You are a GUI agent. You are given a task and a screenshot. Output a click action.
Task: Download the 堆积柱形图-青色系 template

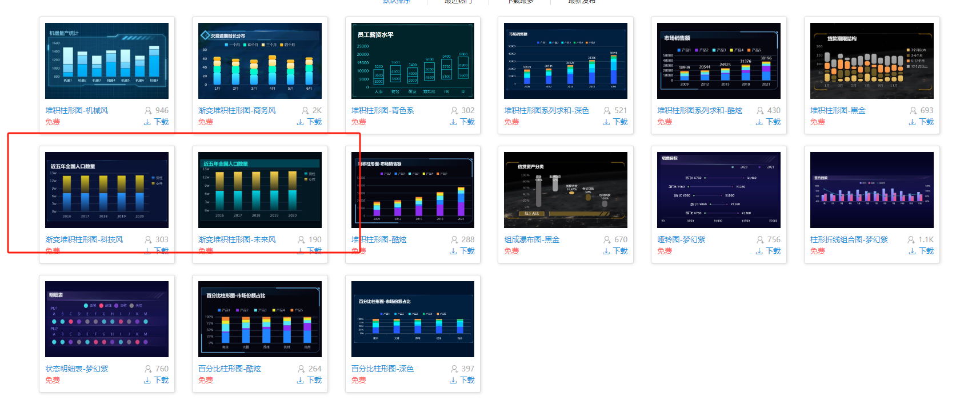coord(462,122)
